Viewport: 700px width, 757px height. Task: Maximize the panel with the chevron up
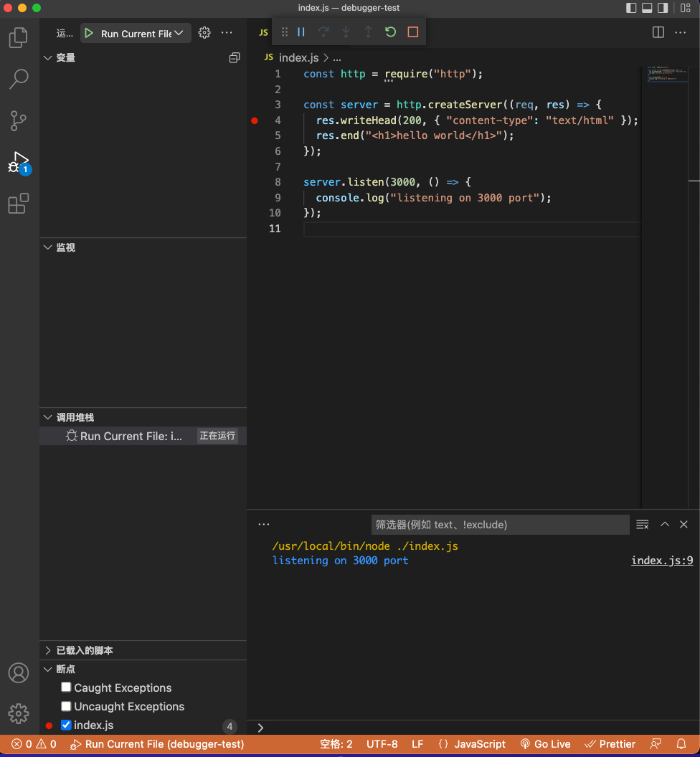coord(665,524)
